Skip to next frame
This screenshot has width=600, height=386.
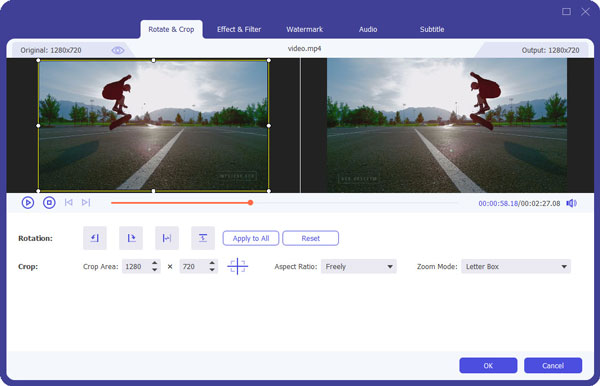86,202
